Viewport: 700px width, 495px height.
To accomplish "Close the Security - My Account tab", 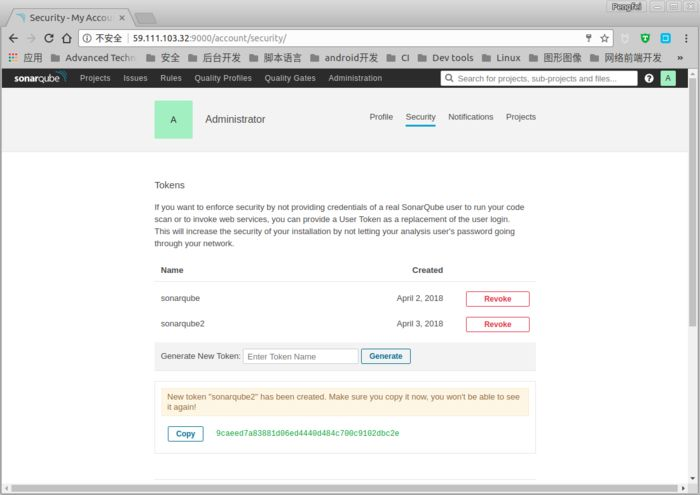I will tap(122, 18).
